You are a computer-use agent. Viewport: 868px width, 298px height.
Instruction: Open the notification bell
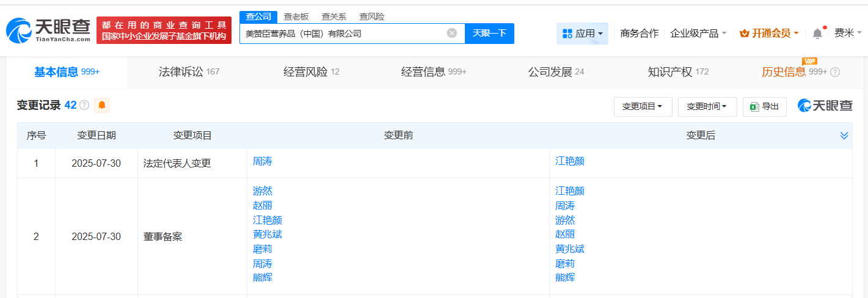tap(817, 34)
